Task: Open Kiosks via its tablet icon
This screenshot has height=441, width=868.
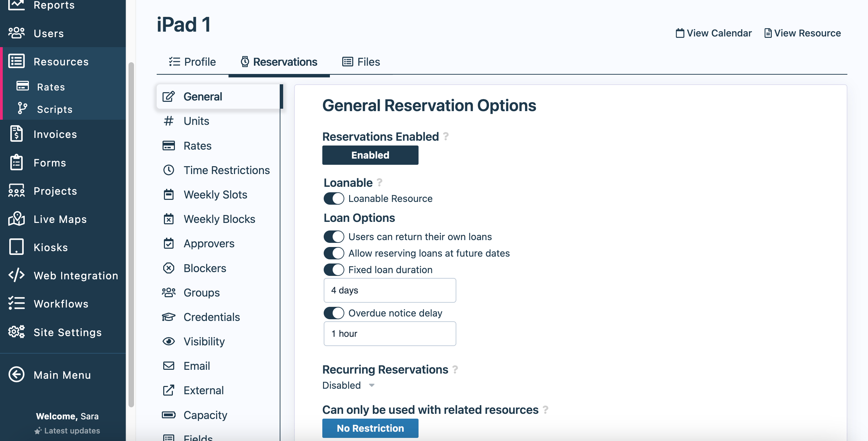Action: [x=16, y=247]
